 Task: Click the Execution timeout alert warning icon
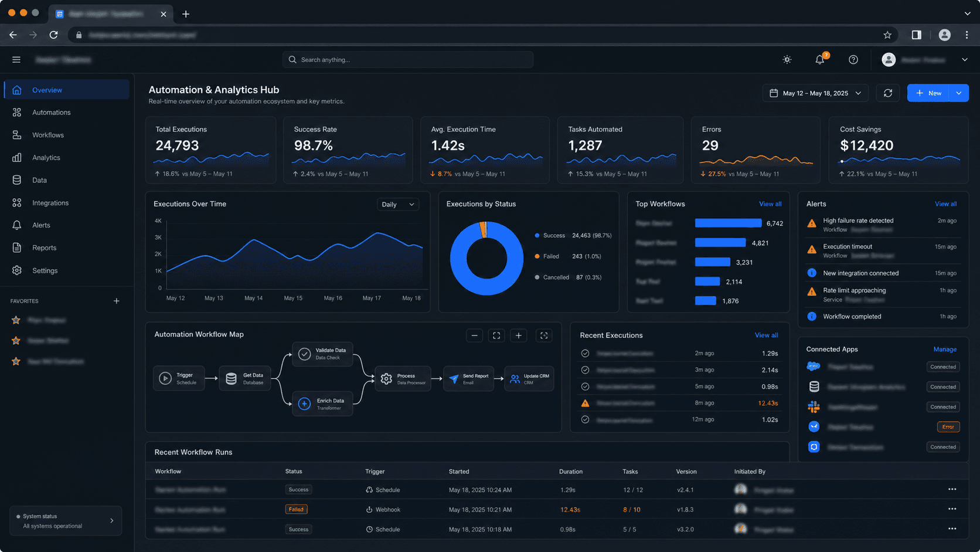tap(812, 250)
